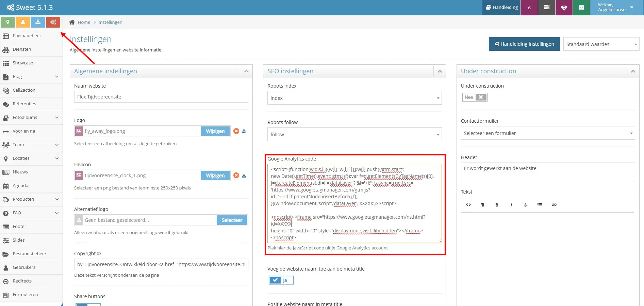The height and width of the screenshot is (306, 644).
Task: Open Voor en na in the sidebar
Action: tap(31, 131)
